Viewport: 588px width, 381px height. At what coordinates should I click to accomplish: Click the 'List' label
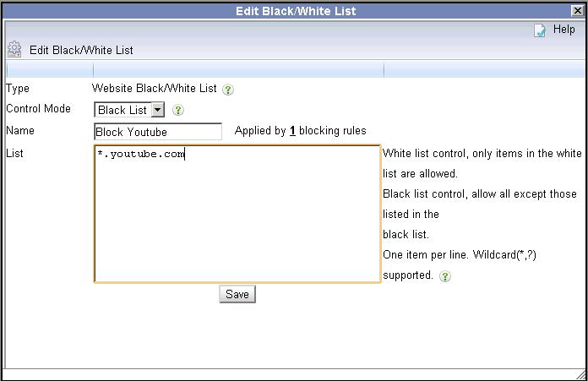click(x=14, y=153)
